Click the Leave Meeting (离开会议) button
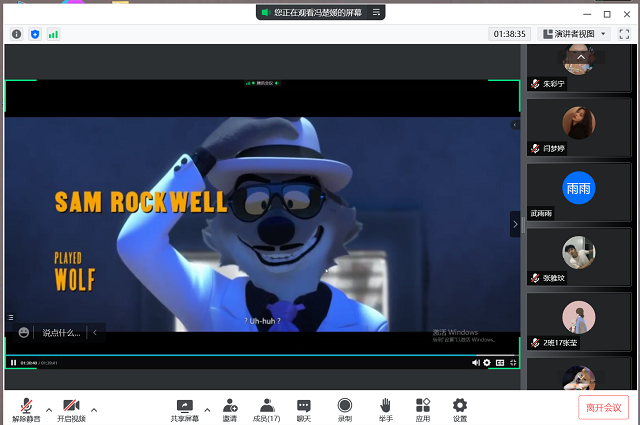Image resolution: width=640 pixels, height=425 pixels. pyautogui.click(x=603, y=407)
